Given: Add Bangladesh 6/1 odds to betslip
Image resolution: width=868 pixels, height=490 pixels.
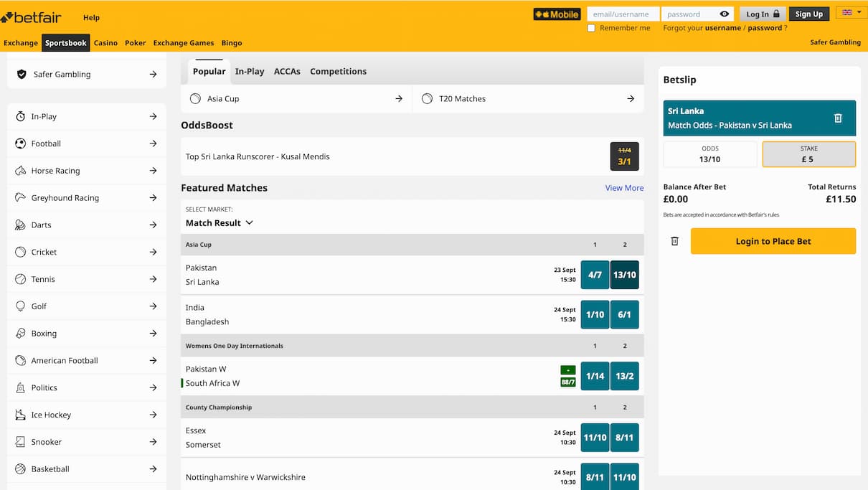Looking at the screenshot, I should pos(624,314).
